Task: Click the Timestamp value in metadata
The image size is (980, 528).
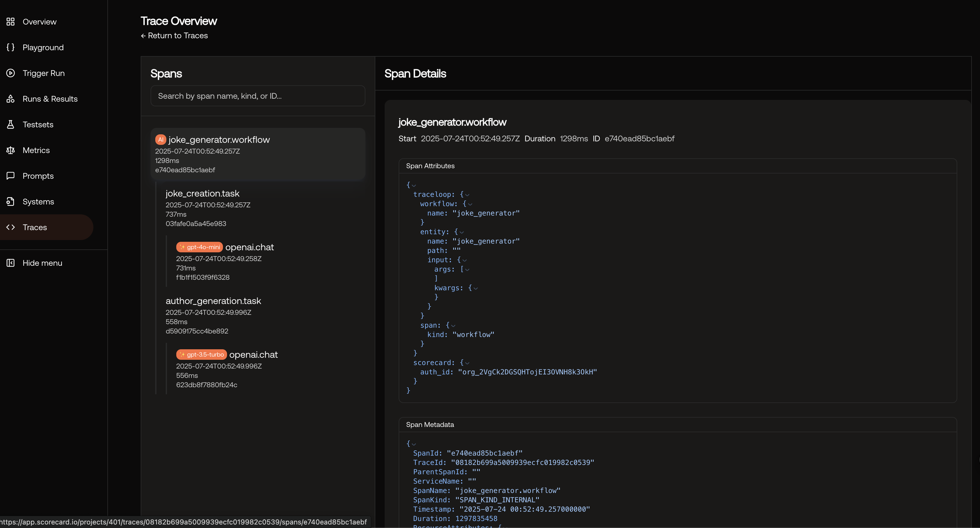Action: click(525, 509)
